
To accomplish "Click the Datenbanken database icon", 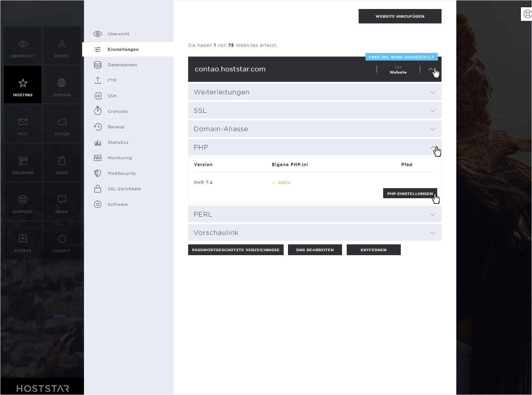I will click(x=98, y=65).
